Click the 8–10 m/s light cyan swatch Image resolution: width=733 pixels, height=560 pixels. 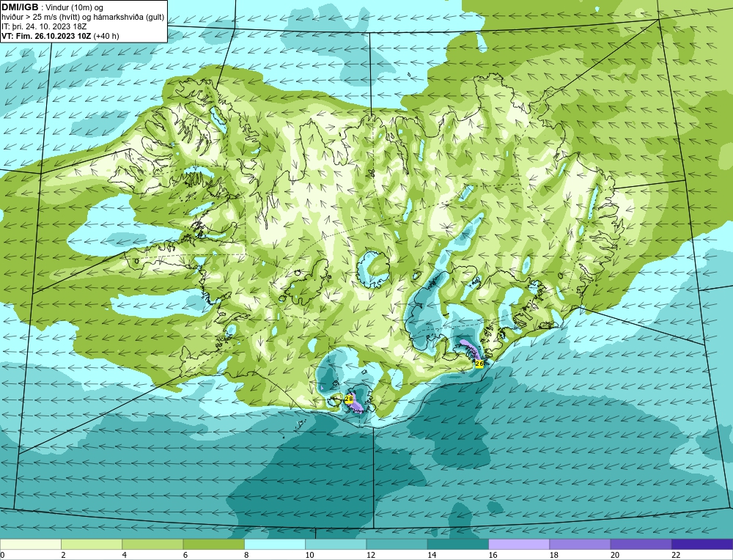(275, 545)
